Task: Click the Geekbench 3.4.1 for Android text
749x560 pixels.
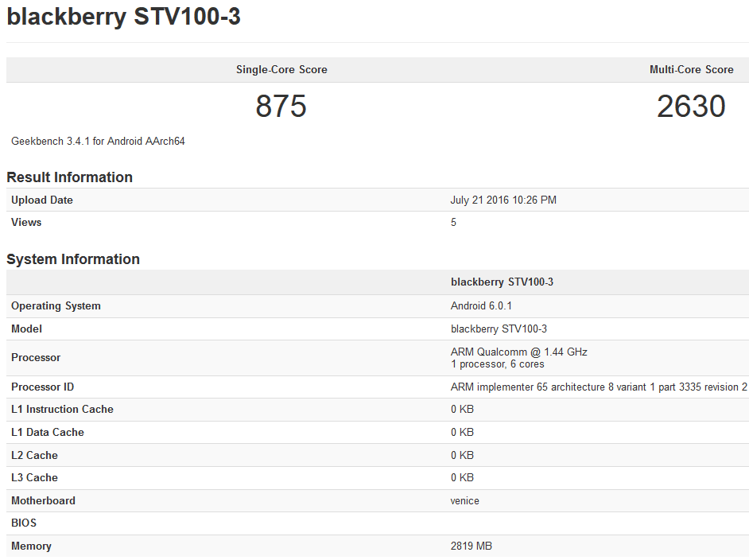Action: (x=98, y=142)
